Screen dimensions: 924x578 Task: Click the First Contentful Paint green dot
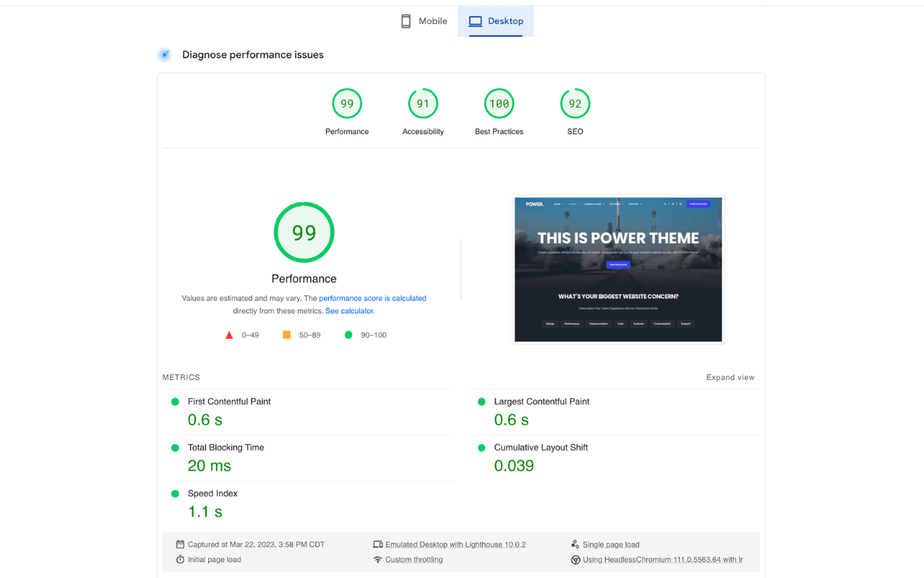(175, 402)
